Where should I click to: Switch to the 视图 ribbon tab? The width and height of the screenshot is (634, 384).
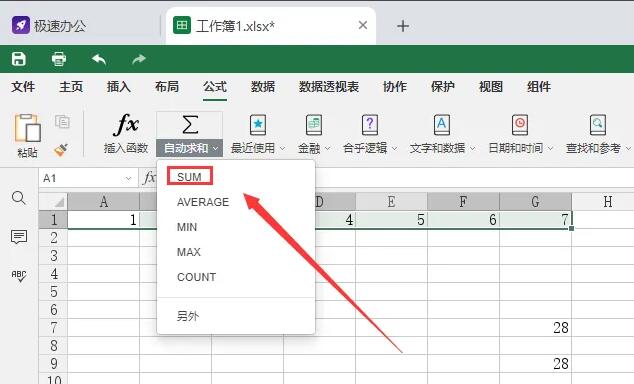pos(491,87)
